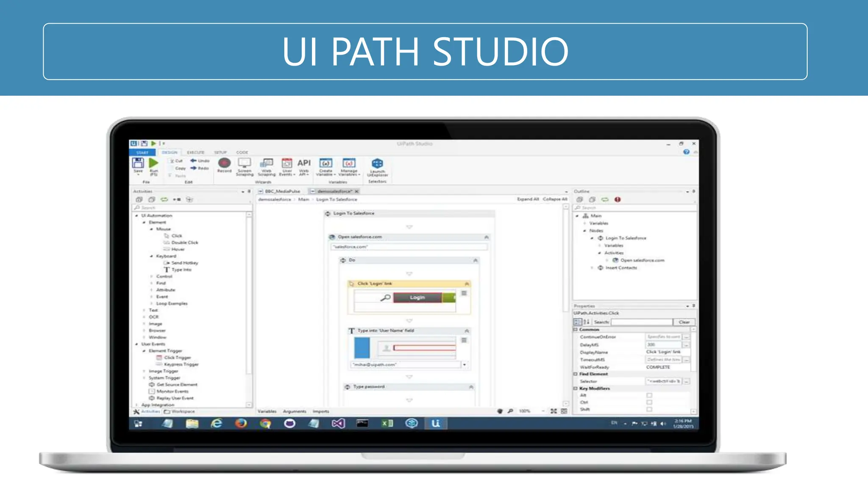Click the Clear button in Properties
This screenshot has width=868, height=488.
684,322
